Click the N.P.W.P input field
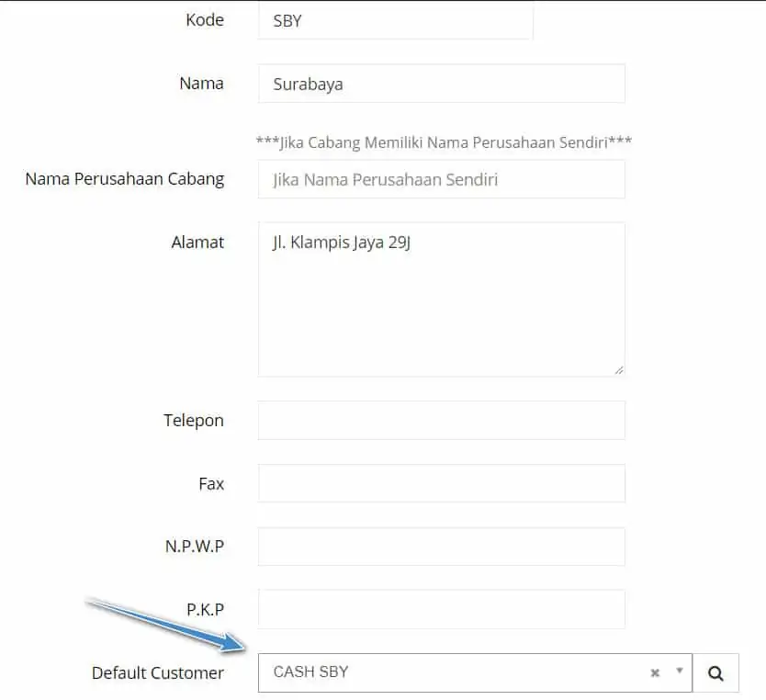The width and height of the screenshot is (766, 700). (441, 546)
